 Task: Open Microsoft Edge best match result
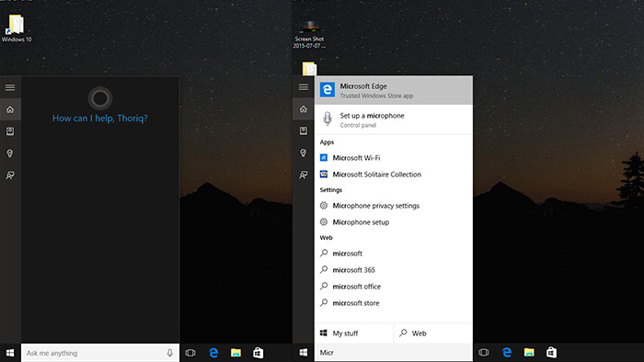click(394, 90)
